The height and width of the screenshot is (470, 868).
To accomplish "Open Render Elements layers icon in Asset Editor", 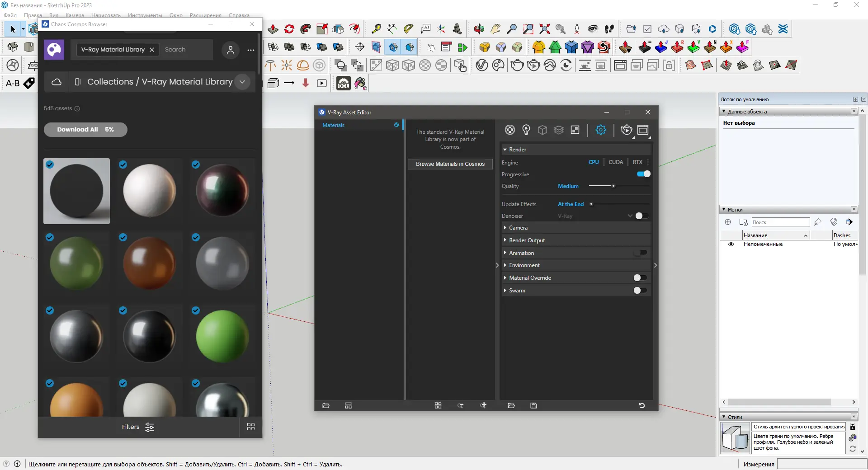I will coord(559,130).
